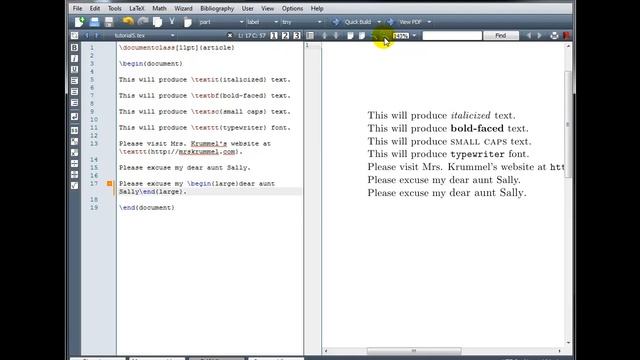The width and height of the screenshot is (640, 360).
Task: Open the Wizard menu
Action: click(x=183, y=8)
